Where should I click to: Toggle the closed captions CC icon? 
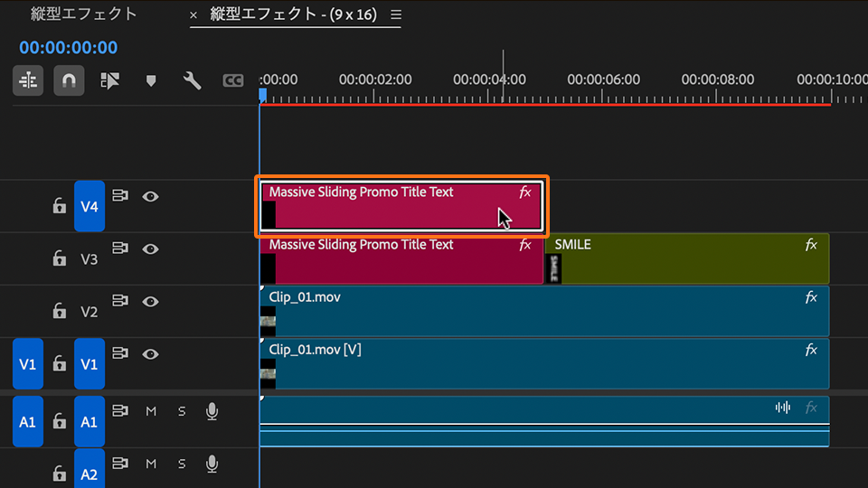232,81
